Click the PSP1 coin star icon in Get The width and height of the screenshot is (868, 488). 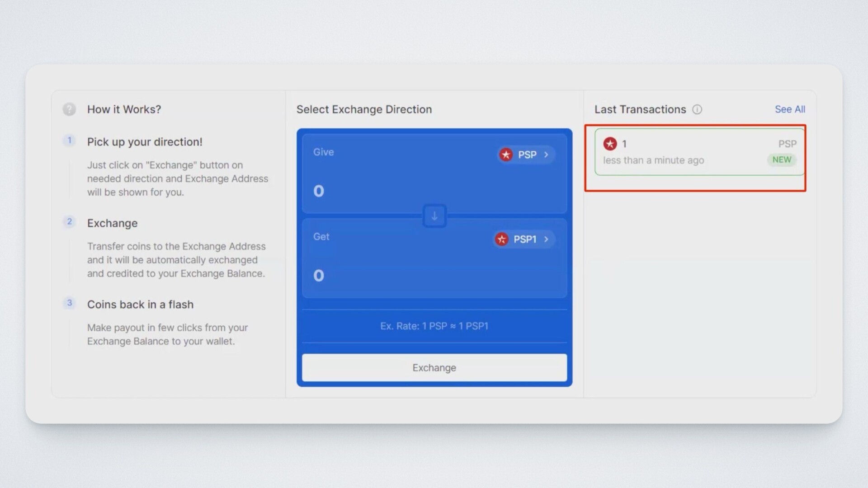501,239
